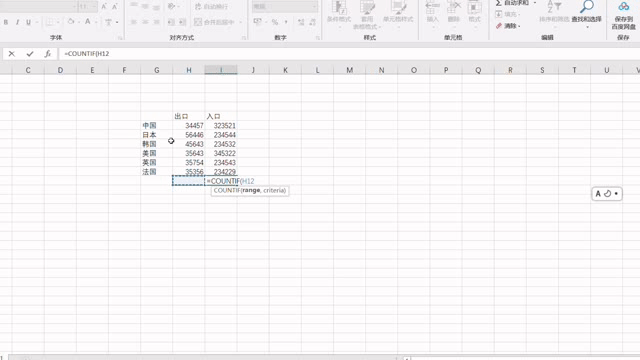Viewport: 640px width, 360px height.
Task: Click cell with value 345322
Action: pyautogui.click(x=220, y=153)
